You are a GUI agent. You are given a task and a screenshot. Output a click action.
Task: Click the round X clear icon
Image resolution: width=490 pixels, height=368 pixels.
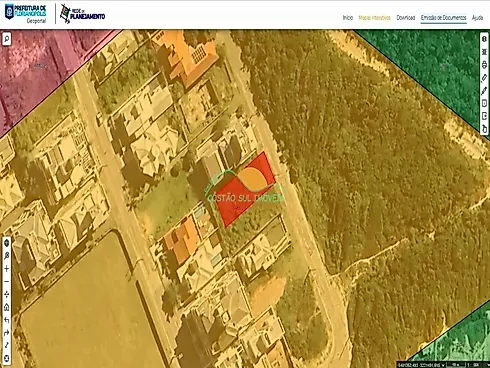pyautogui.click(x=7, y=358)
